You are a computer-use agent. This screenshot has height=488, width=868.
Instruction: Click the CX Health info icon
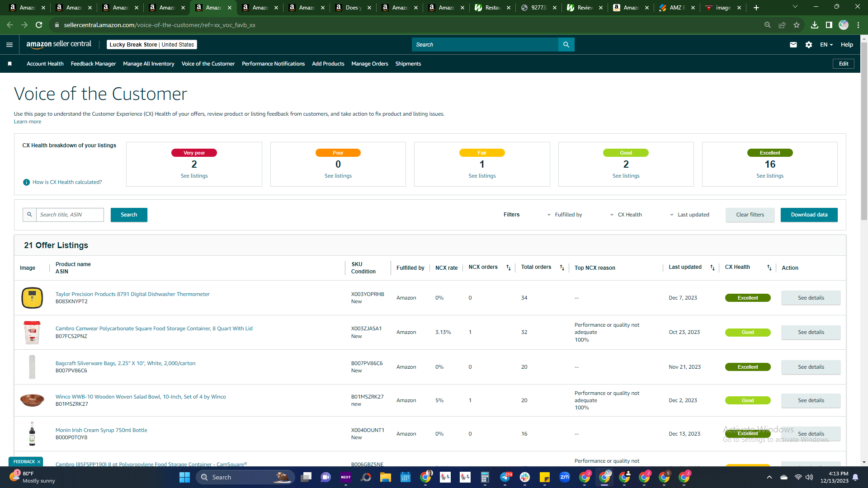pyautogui.click(x=26, y=182)
